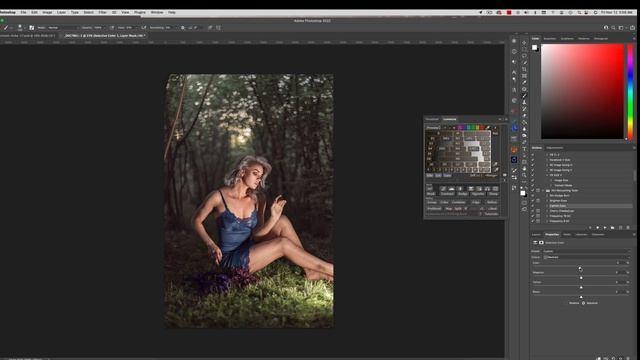Toggle checkmark for Darken Eyes action
Image resolution: width=640 pixels, height=360 pixels.
click(533, 206)
